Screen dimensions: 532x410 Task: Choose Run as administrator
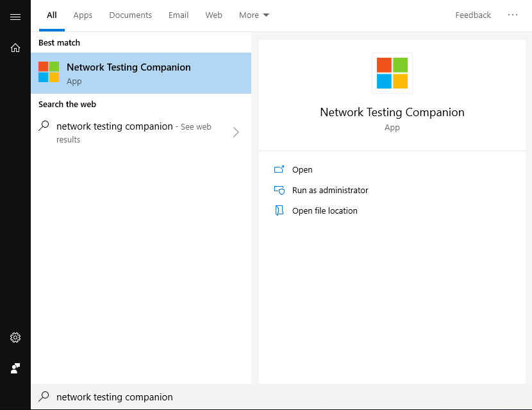[330, 190]
